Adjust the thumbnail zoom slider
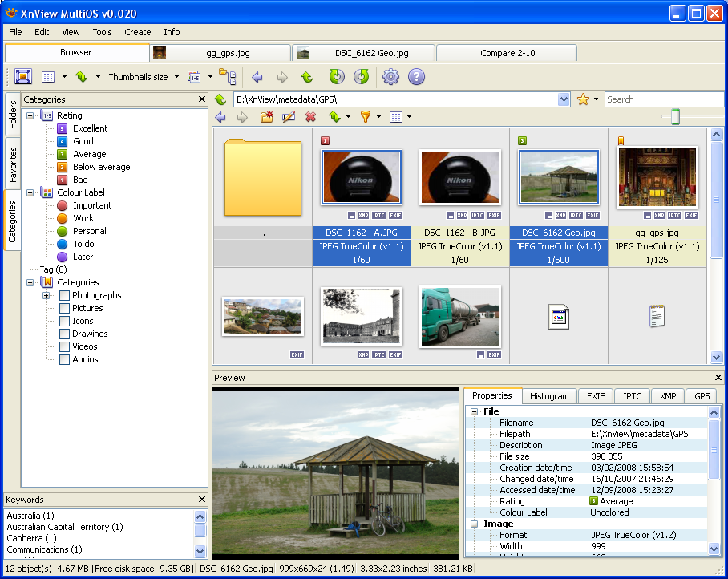Screen dimensions: 728x579 (675, 118)
